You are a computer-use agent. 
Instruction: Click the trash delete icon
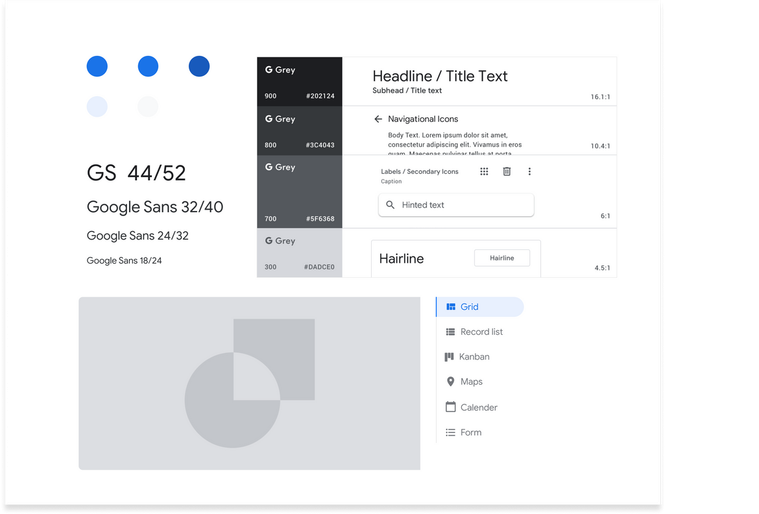coord(507,171)
